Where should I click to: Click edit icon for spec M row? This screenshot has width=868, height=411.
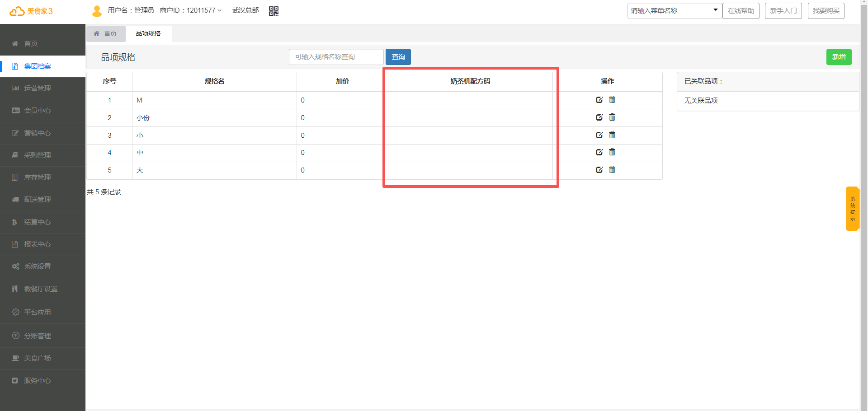pos(599,100)
